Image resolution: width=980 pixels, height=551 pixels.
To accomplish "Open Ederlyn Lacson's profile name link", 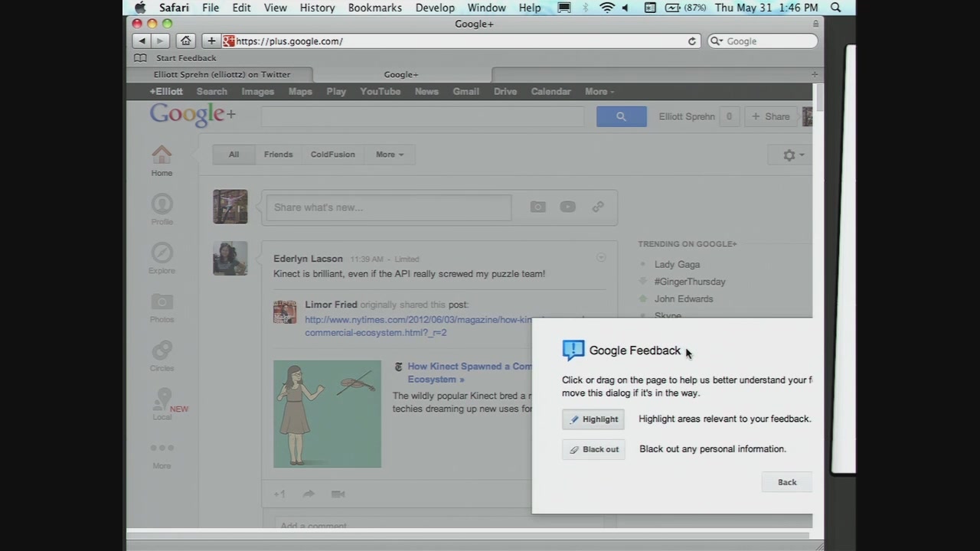I will pos(308,259).
